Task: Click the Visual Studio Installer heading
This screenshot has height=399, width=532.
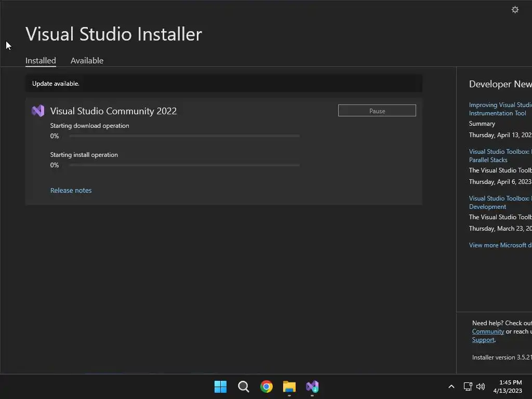Action: pos(114,34)
